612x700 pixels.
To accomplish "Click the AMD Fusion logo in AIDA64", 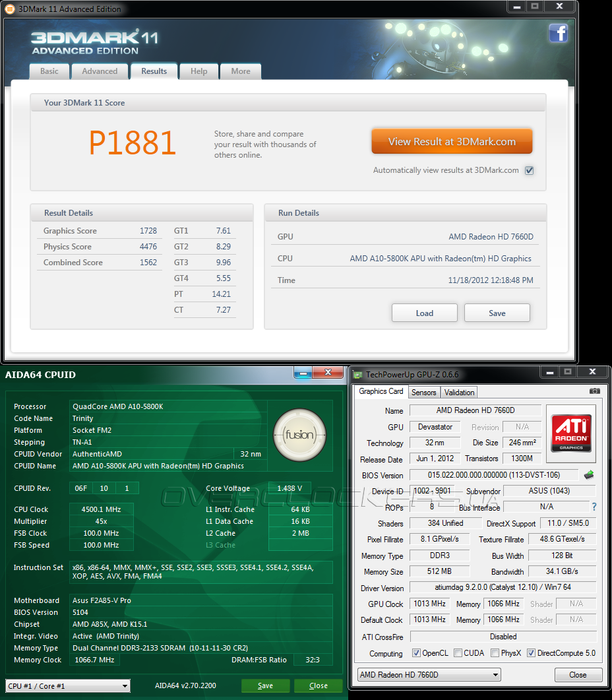I will click(299, 435).
